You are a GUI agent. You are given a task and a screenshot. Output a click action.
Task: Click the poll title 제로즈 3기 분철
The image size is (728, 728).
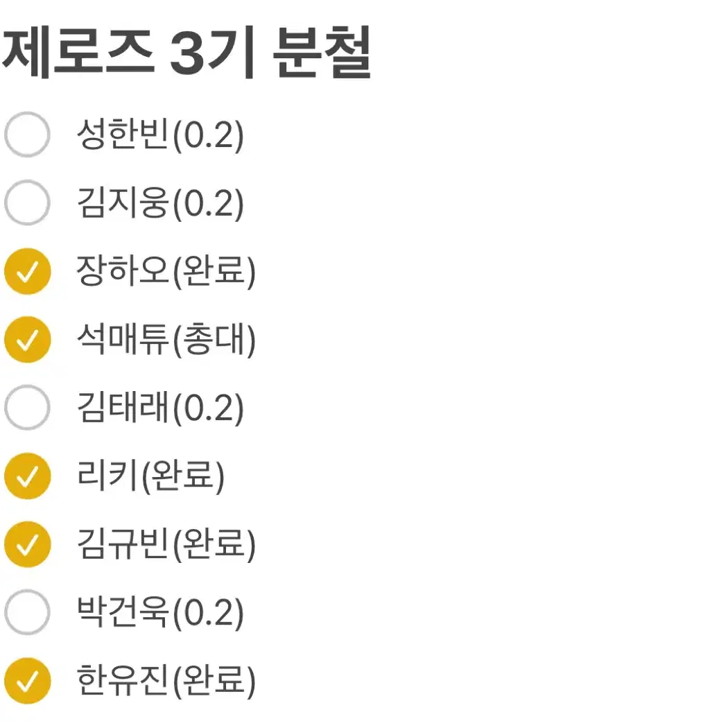pos(187,54)
